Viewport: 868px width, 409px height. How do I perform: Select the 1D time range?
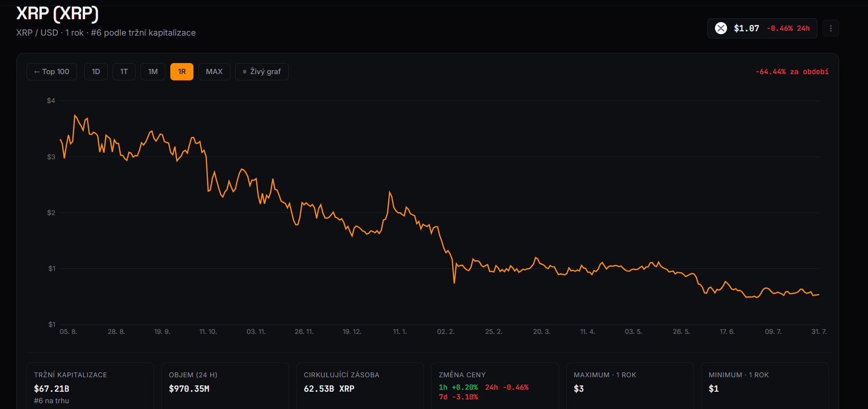(96, 72)
